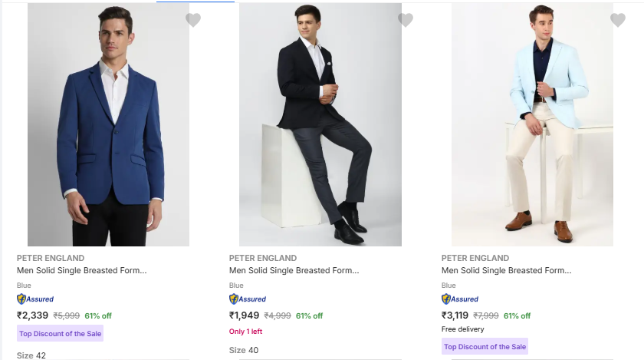644x360 pixels.
Task: Toggle wishlist heart on light blue blazer
Action: (618, 19)
